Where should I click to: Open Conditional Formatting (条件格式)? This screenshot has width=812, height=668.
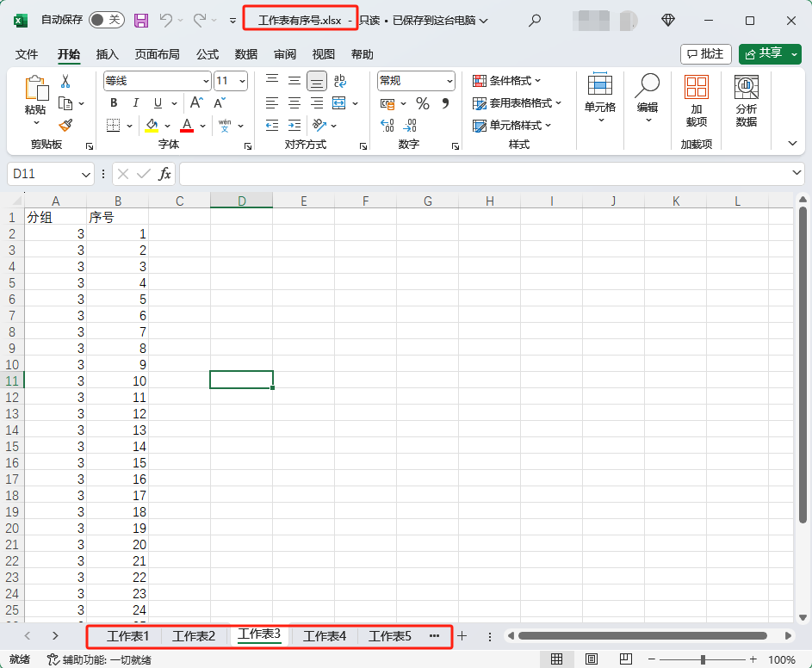pos(507,80)
